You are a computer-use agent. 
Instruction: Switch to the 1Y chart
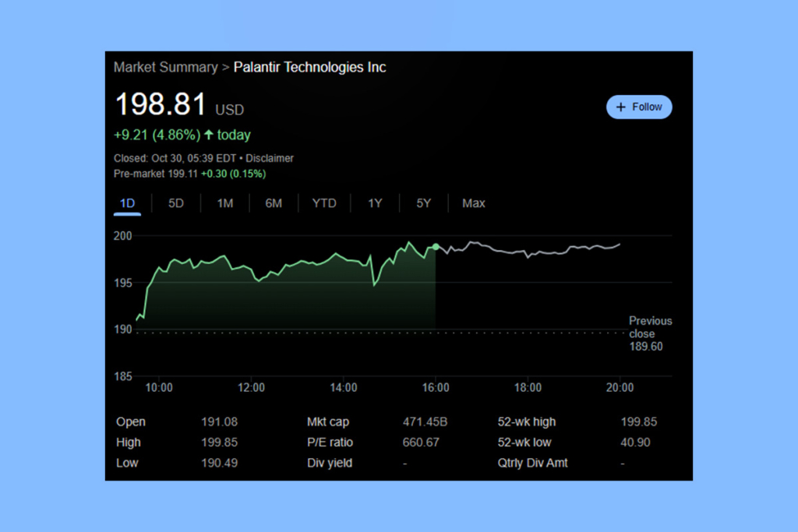point(375,203)
